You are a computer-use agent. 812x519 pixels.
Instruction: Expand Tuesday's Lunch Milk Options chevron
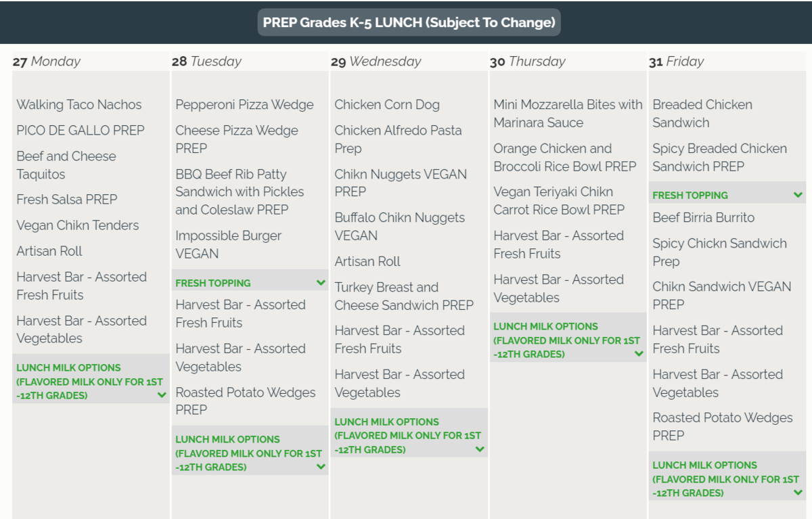[x=321, y=467]
